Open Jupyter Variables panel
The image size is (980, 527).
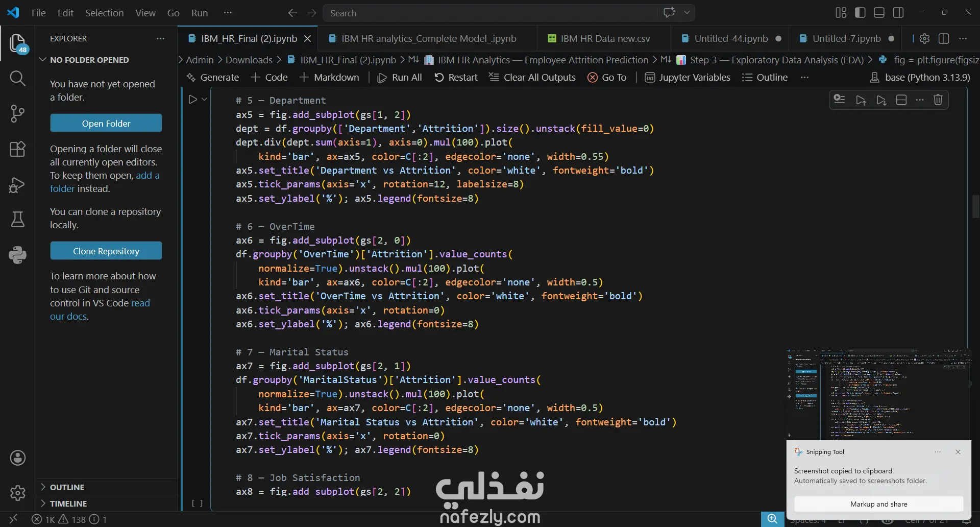pyautogui.click(x=688, y=77)
